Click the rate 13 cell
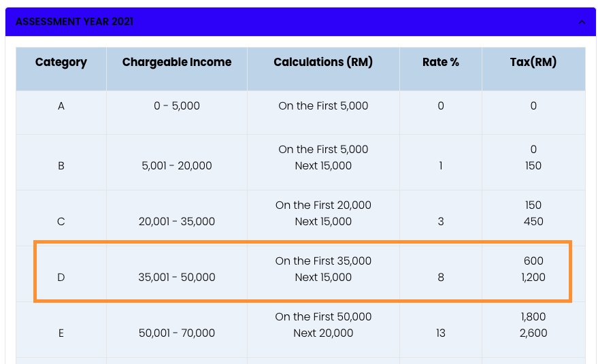 point(440,333)
